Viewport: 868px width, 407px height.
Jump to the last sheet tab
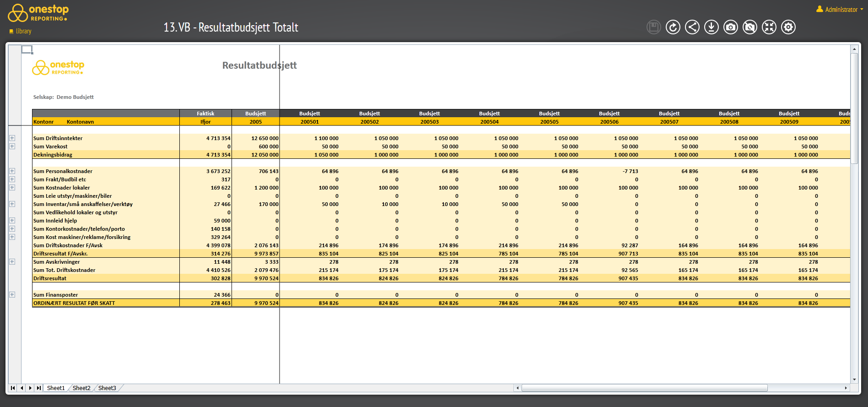[39, 388]
